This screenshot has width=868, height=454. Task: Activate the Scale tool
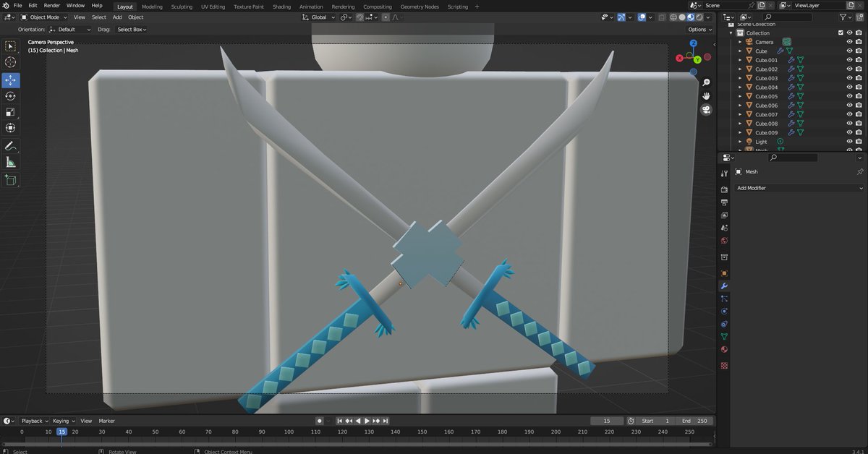coord(11,112)
